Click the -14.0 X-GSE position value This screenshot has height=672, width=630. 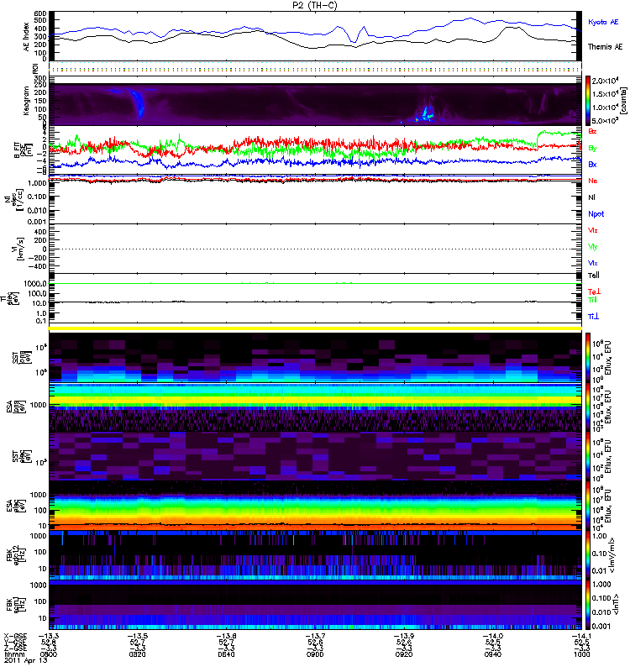coord(493,636)
